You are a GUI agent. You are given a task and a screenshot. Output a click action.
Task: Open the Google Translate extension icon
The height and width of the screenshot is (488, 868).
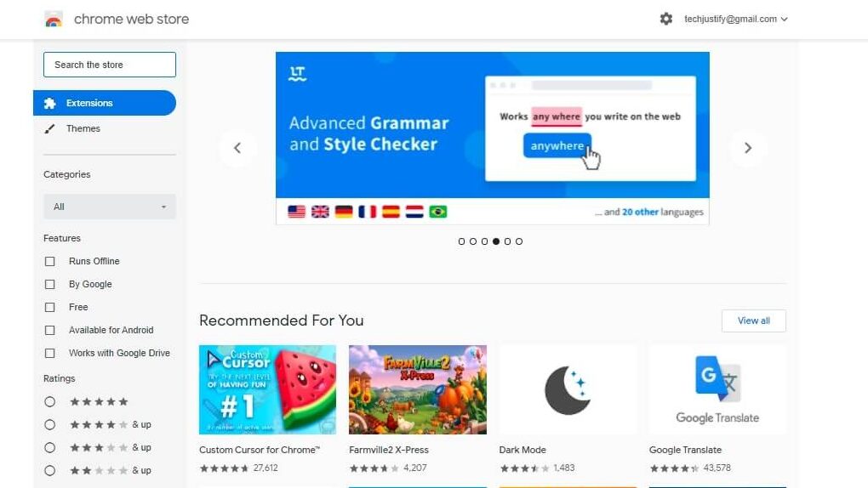[x=717, y=389]
